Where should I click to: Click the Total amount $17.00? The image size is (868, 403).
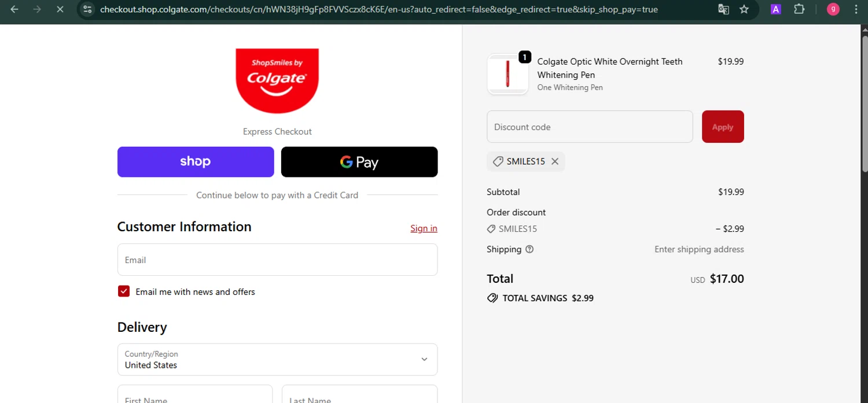click(727, 279)
